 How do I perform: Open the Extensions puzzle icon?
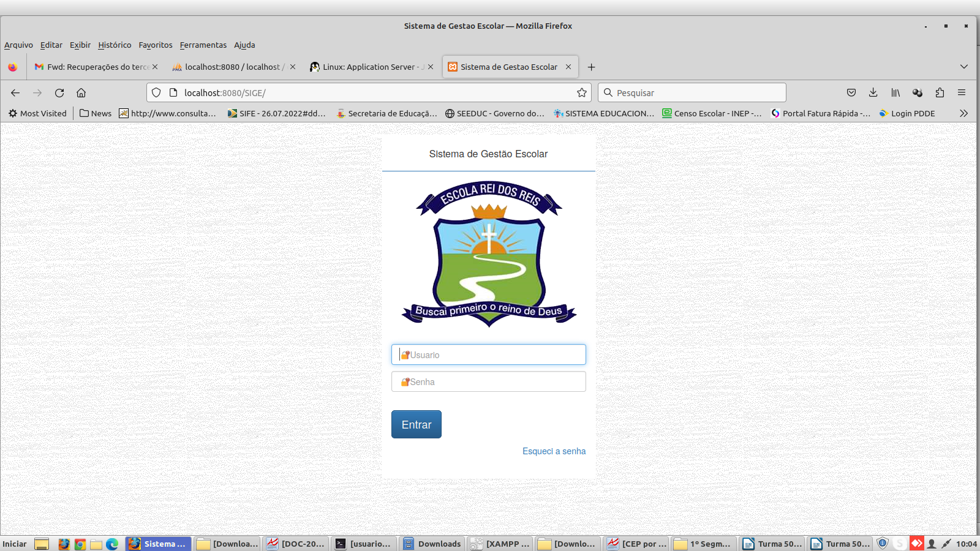click(940, 92)
